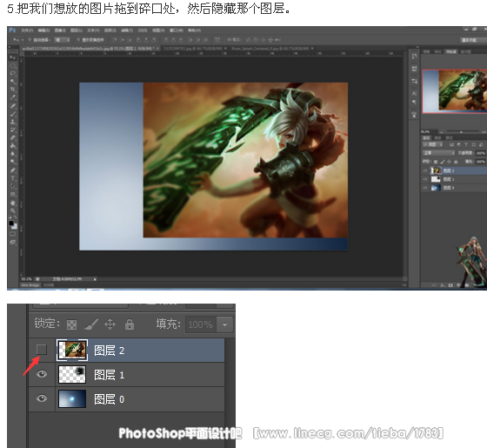The width and height of the screenshot is (487, 448).
Task: Switch to the Riven_Splash document tab
Action: coord(271,49)
